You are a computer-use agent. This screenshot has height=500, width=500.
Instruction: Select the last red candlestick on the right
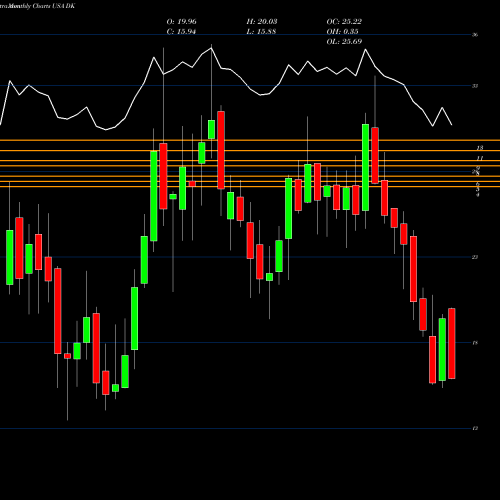(452, 343)
